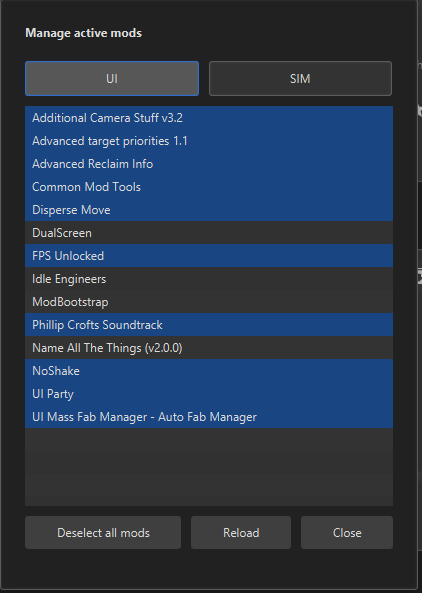Enable the ModBootstrap mod
This screenshot has width=422, height=593.
[x=209, y=302]
